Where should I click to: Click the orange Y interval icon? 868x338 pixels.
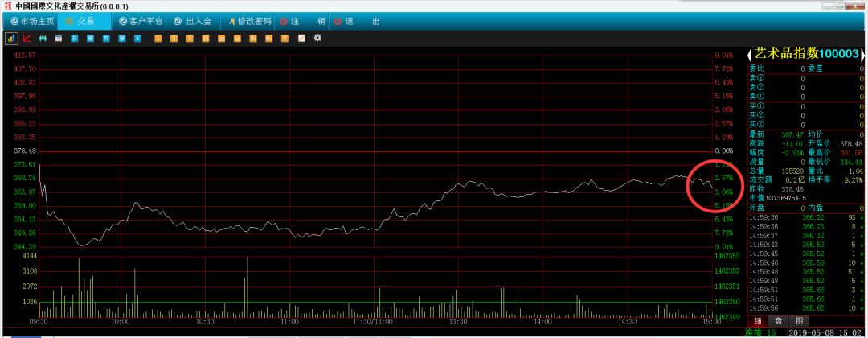(285, 39)
